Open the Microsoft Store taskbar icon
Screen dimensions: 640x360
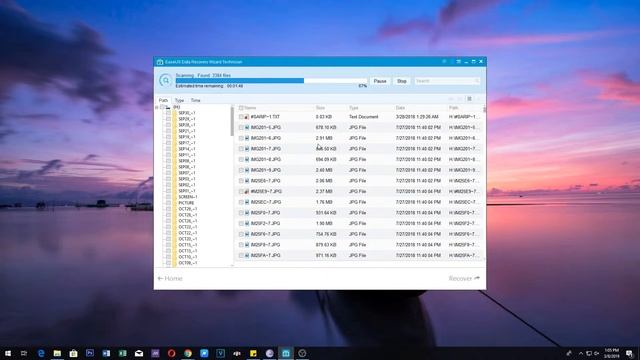(x=73, y=353)
